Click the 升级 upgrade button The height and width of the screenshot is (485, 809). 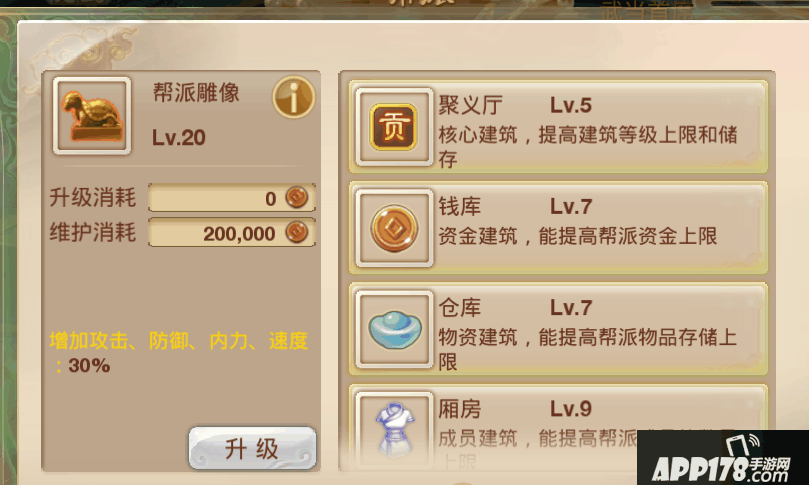[x=252, y=448]
